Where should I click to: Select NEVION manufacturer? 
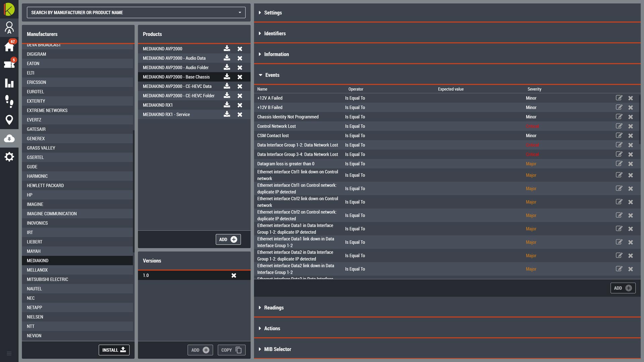[x=77, y=336]
